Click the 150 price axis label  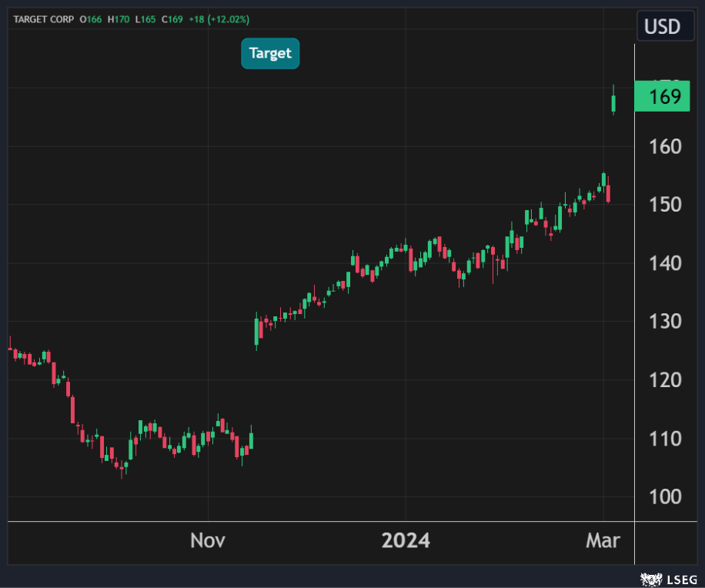click(664, 205)
